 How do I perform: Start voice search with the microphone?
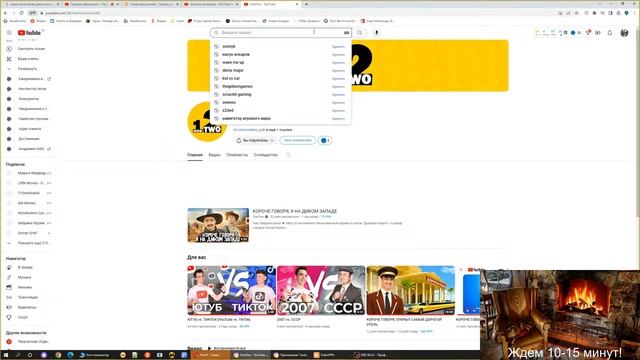pos(376,33)
